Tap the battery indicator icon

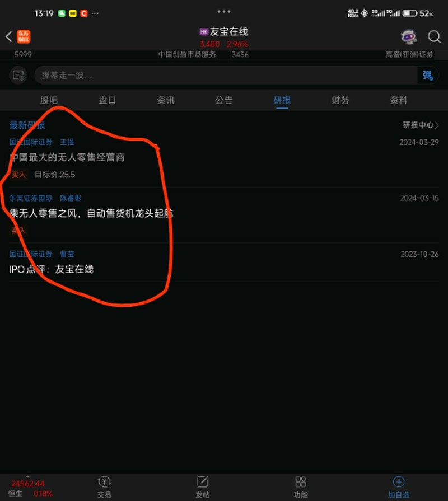pyautogui.click(x=410, y=13)
